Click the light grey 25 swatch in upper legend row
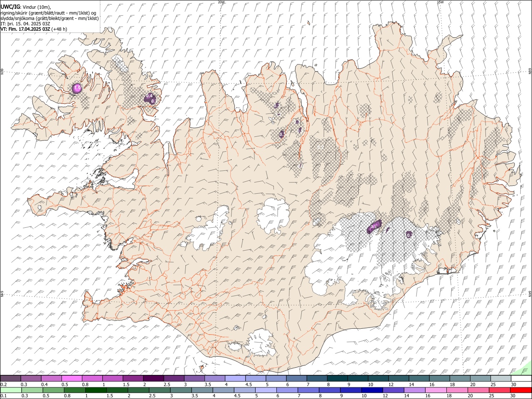532x399 pixels. 501,378
